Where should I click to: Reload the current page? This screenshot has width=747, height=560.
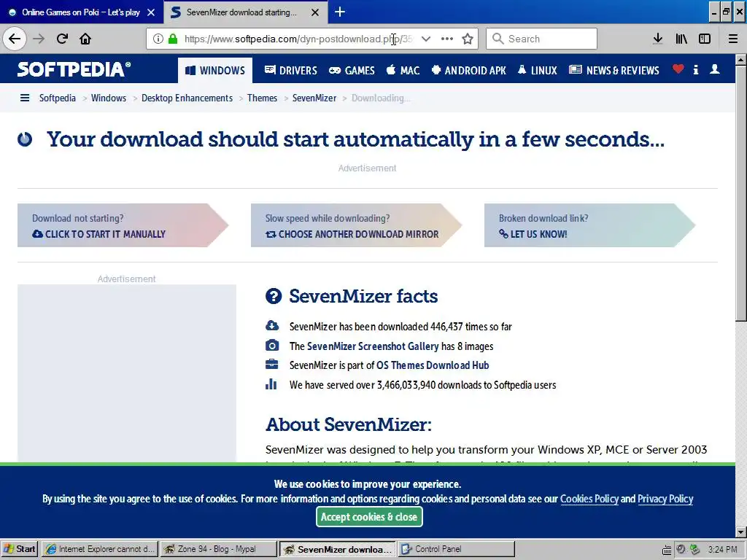coord(62,39)
